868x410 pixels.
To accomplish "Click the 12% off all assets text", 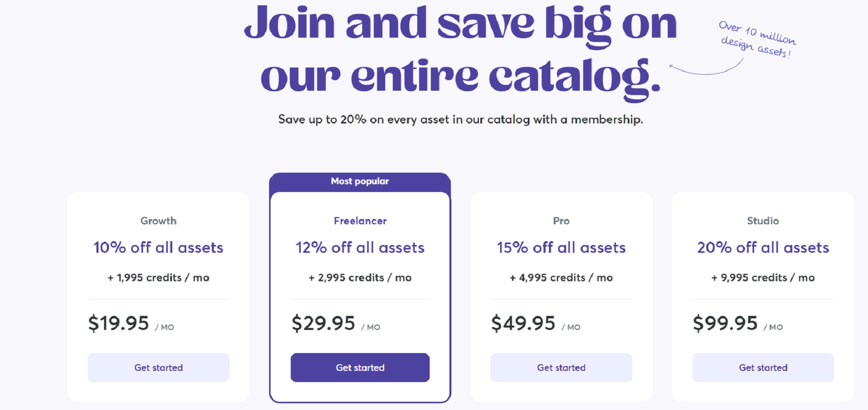I will [360, 247].
